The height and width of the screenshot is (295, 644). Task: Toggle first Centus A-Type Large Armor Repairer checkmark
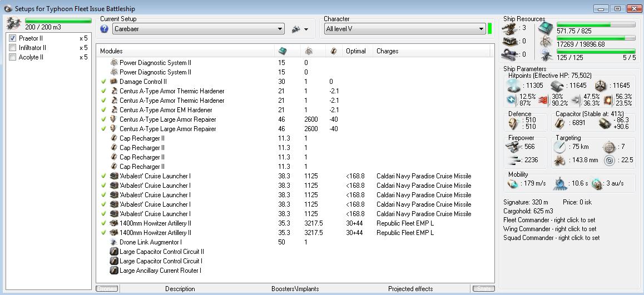pos(104,119)
